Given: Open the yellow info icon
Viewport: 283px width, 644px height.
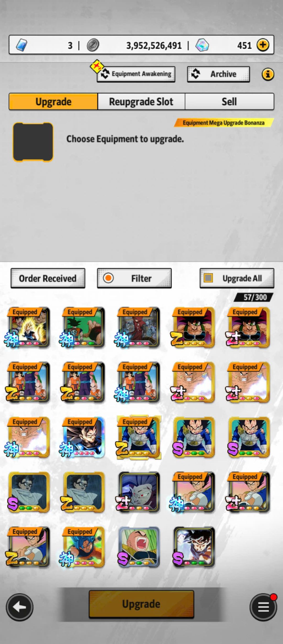Looking at the screenshot, I should tap(268, 74).
